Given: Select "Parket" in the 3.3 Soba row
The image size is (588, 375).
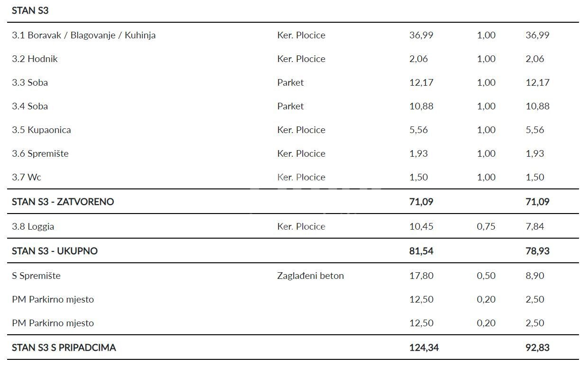Looking at the screenshot, I should coord(290,82).
